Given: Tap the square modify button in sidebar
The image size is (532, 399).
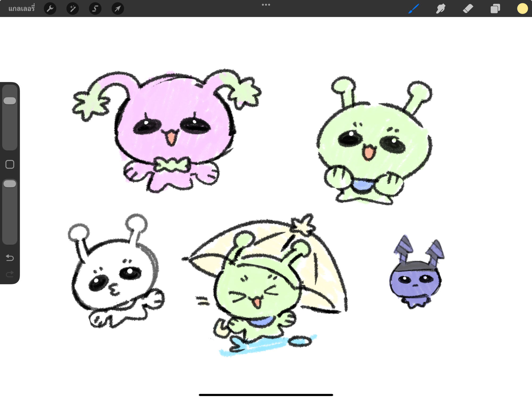Looking at the screenshot, I should coord(10,164).
